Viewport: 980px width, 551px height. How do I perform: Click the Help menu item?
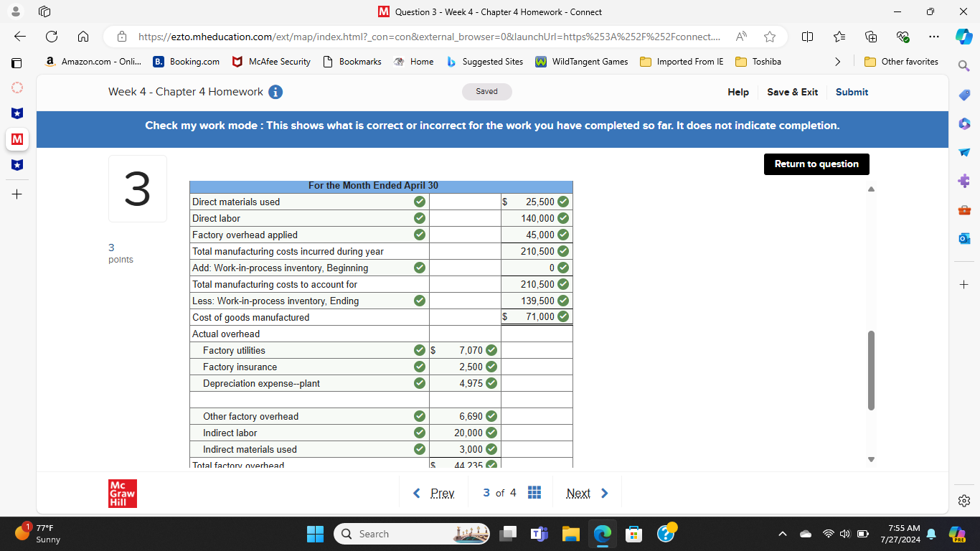(738, 92)
